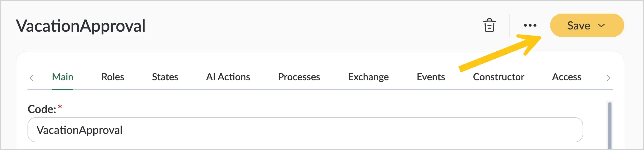Switch to the Main tab
644x150 pixels.
63,77
